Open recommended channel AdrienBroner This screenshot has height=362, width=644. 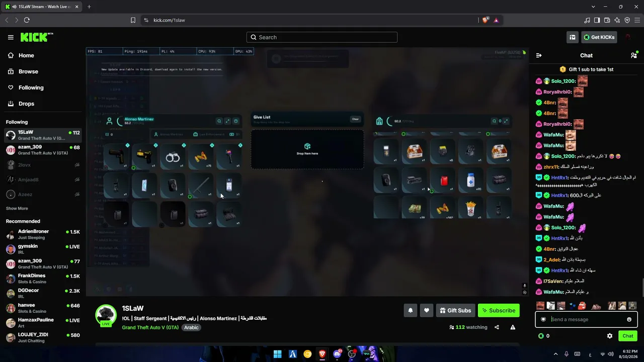[x=43, y=234]
